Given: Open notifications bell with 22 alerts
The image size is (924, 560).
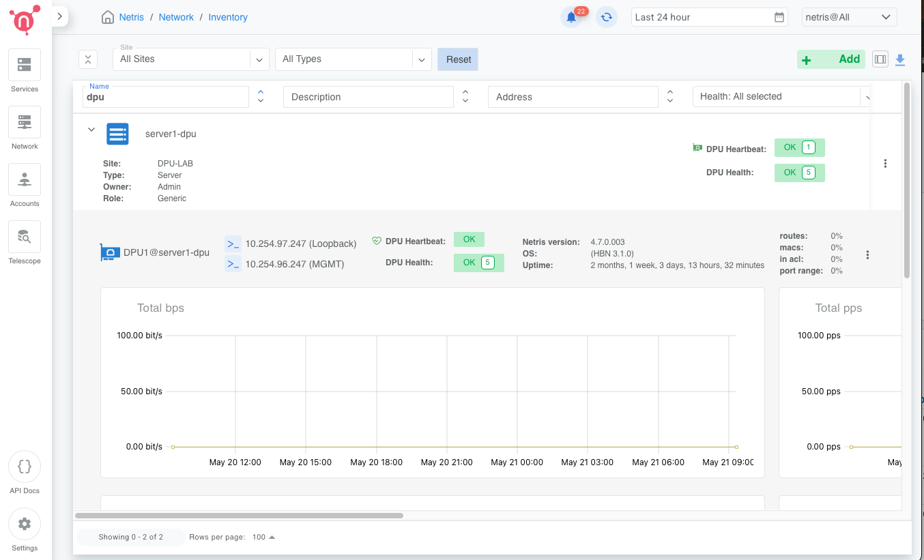Looking at the screenshot, I should pos(571,17).
